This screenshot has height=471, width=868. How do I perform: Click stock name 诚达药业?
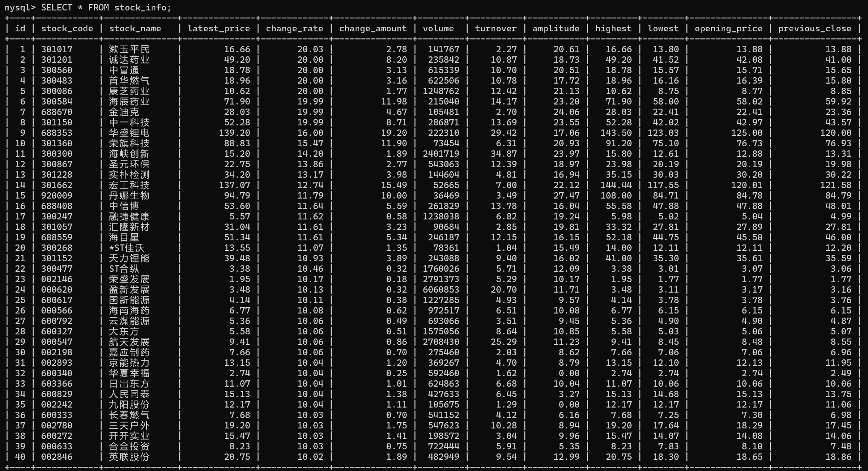129,60
